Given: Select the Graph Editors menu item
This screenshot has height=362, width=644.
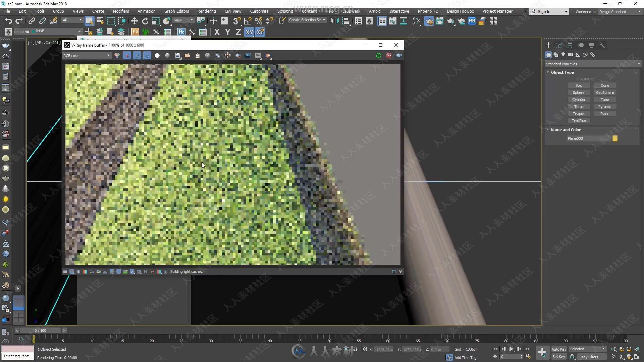Looking at the screenshot, I should [x=176, y=11].
